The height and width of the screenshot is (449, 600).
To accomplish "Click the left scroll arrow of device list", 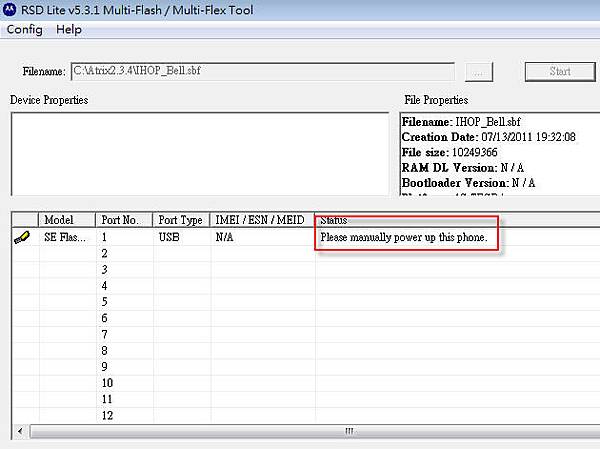I will click(20, 431).
